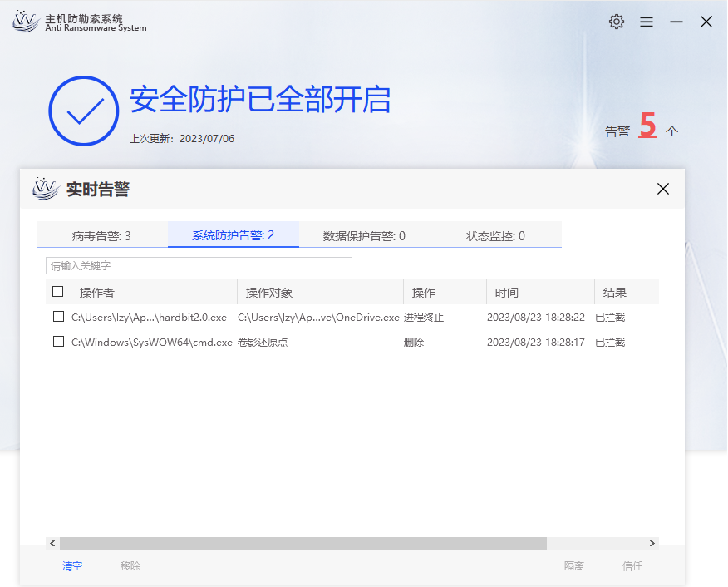Click the 上次更新: 2023/07/06 text
Viewport: 728px width, 587px height.
(182, 138)
